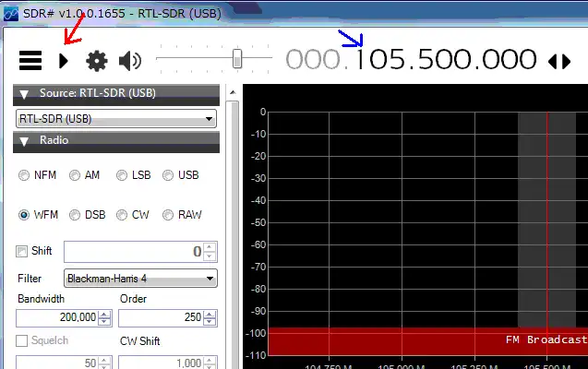588x369 pixels.
Task: Open the RTL-SDR (USB) source dropdown
Action: [116, 119]
